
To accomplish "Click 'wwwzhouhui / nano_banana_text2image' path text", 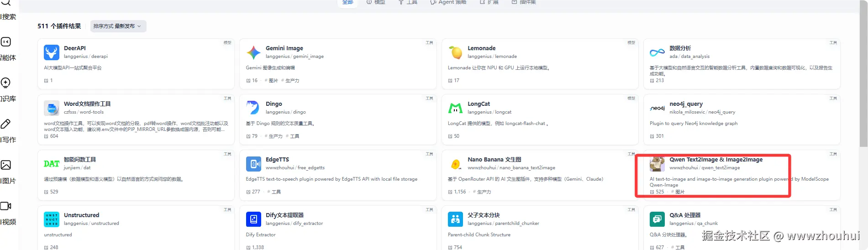I will 511,168.
